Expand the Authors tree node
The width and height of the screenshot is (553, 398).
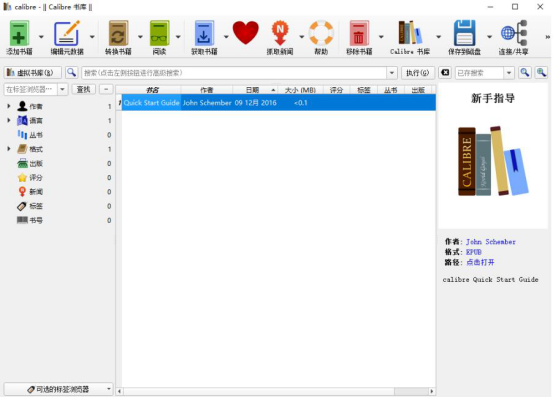(9, 106)
